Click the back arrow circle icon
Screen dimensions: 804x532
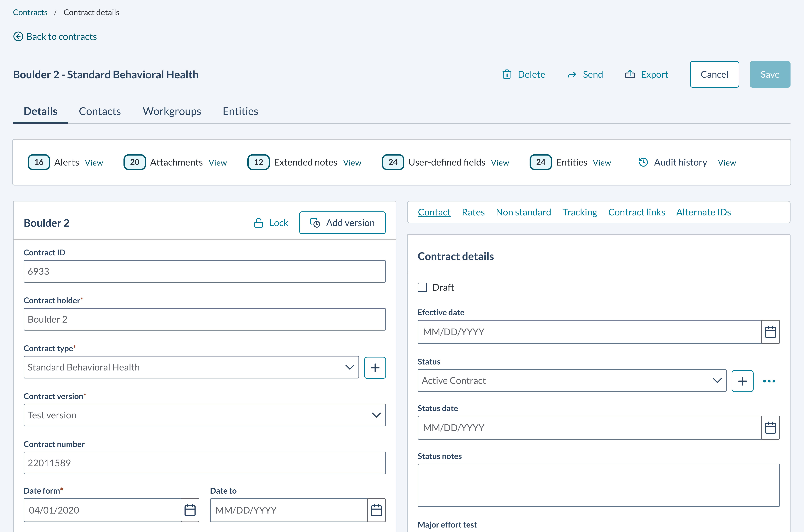coord(18,37)
